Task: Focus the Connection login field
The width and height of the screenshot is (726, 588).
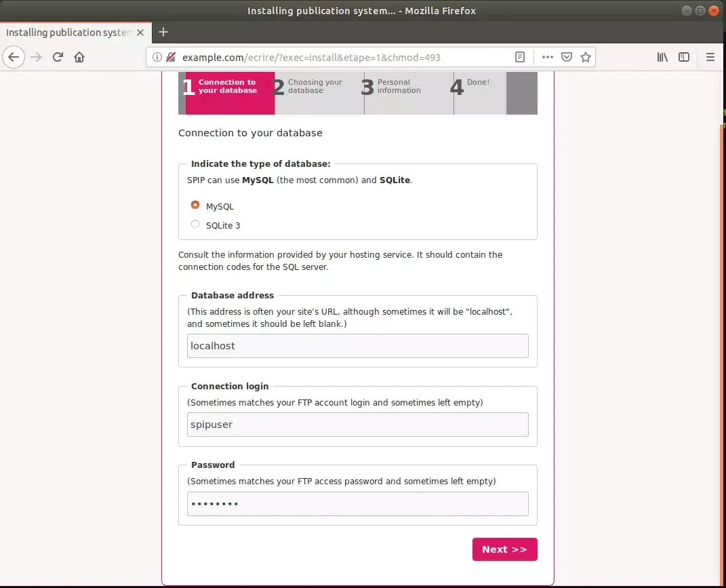Action: coord(357,425)
